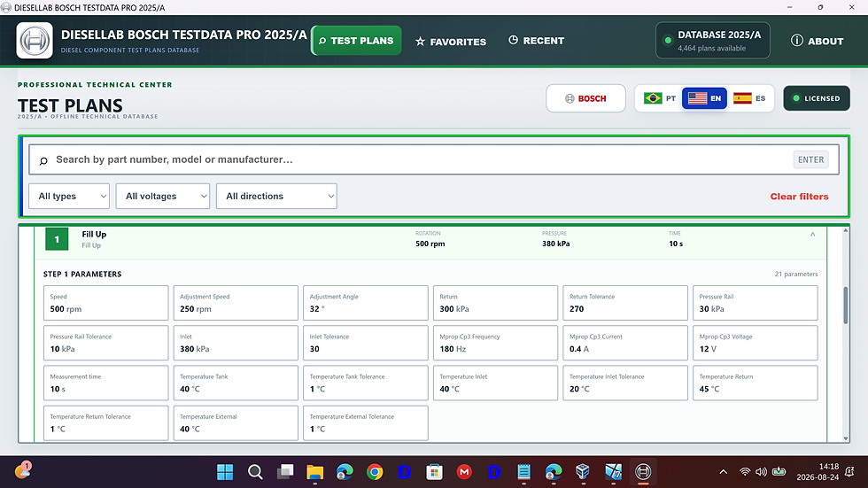Screen dimensions: 868x488
Task: Click the Adjustment Speed 250 rpm card
Action: (236, 303)
